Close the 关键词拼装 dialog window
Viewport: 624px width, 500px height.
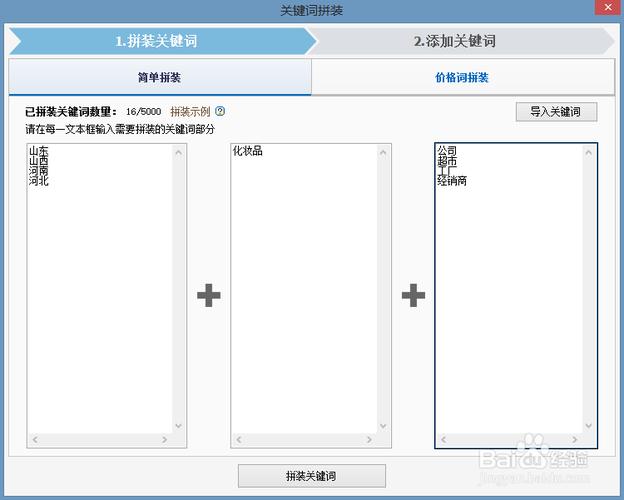[x=608, y=8]
